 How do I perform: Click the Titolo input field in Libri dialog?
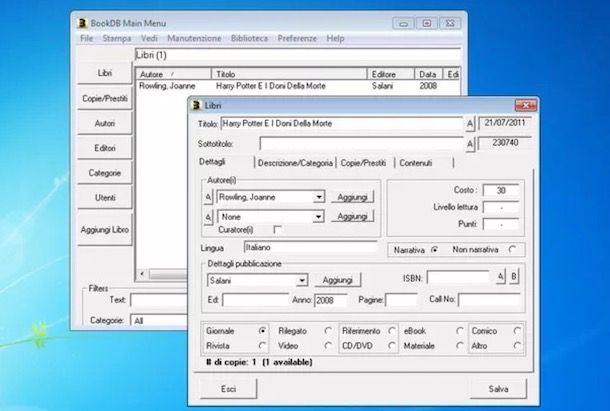click(342, 124)
